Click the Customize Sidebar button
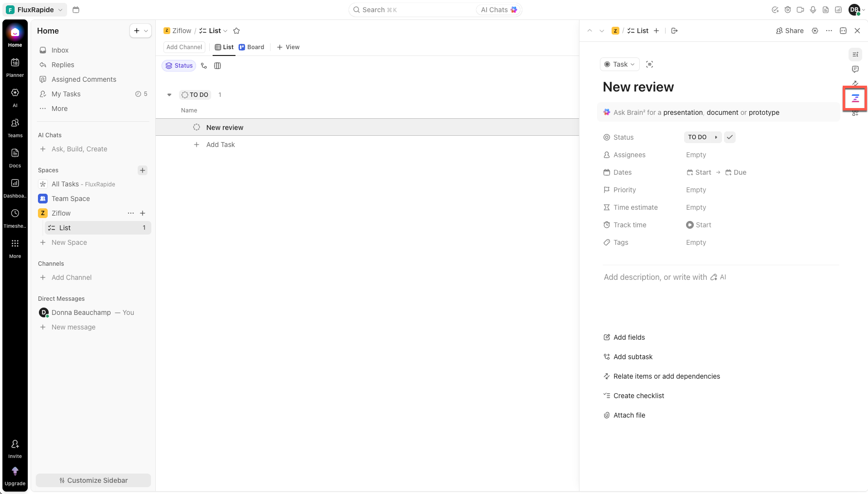Screen dimensions: 868x494 (x=93, y=480)
